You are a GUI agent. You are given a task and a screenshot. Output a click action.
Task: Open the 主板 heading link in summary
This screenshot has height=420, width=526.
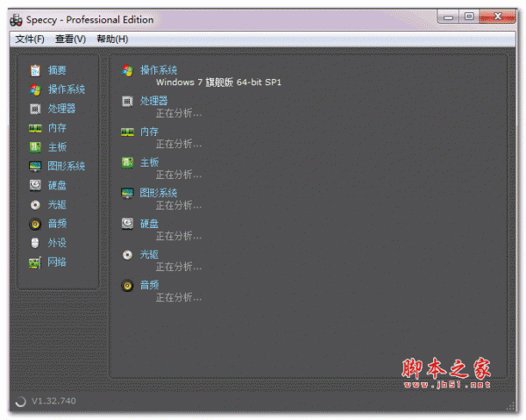click(x=149, y=162)
